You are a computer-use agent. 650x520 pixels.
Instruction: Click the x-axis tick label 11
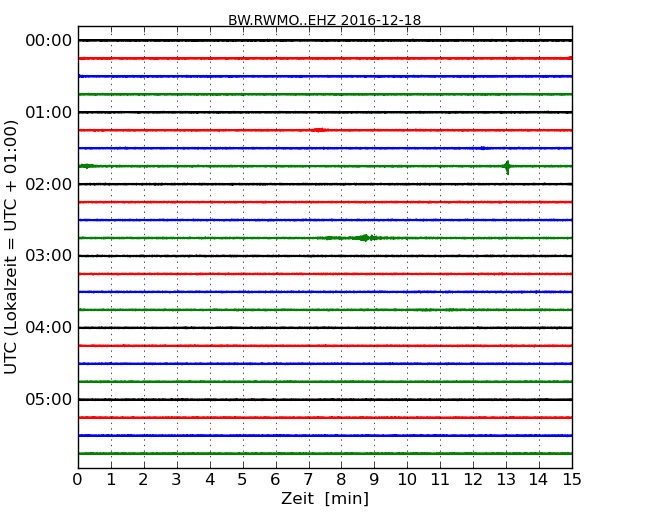[x=440, y=480]
